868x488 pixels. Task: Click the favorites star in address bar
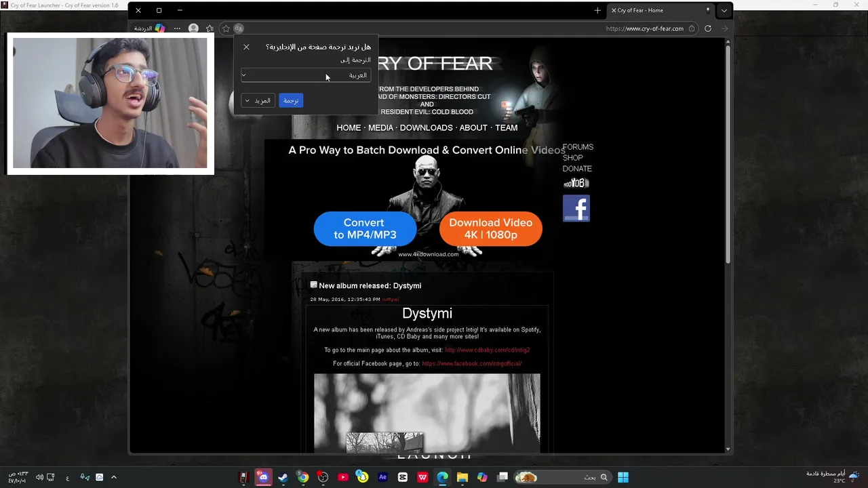click(226, 28)
